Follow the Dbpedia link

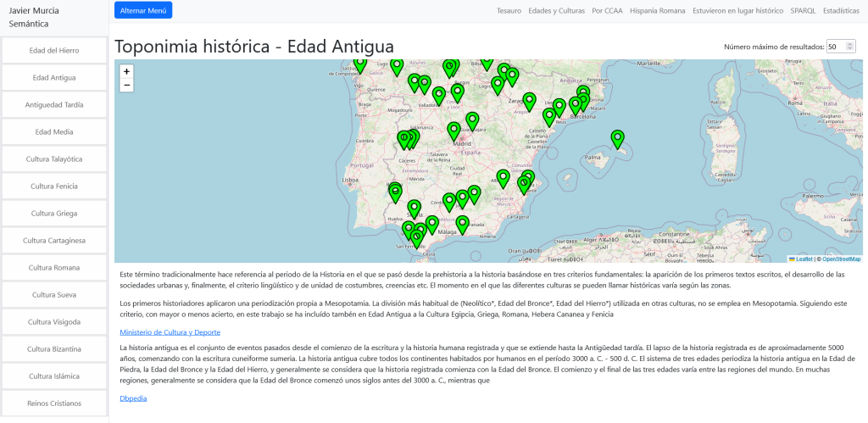132,398
